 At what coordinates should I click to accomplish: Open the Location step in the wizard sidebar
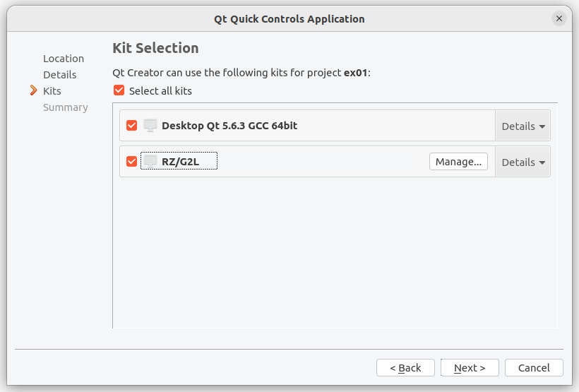pyautogui.click(x=64, y=59)
